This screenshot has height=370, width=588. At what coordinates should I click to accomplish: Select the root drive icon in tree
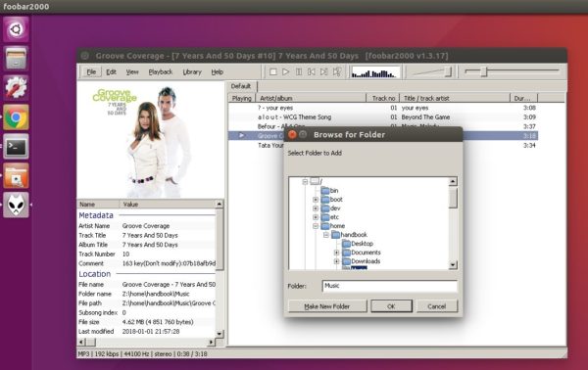[x=315, y=181]
